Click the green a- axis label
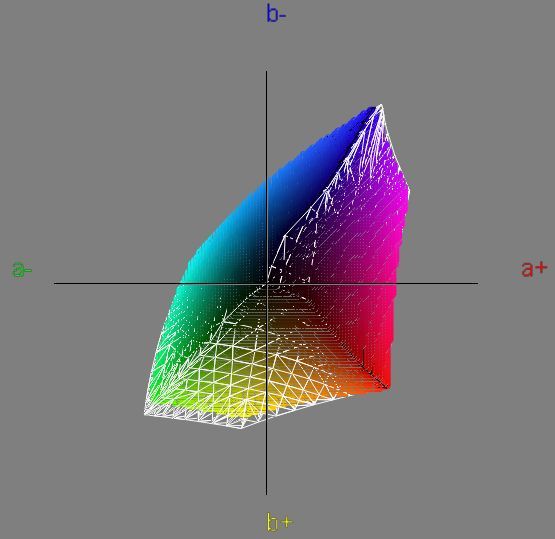 [22, 269]
